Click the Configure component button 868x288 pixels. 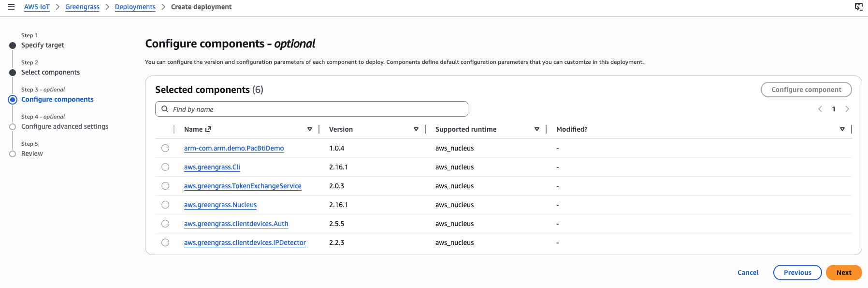pos(806,90)
